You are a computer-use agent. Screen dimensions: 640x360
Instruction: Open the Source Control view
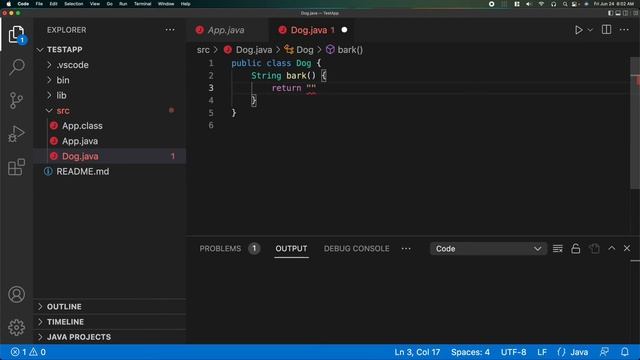(x=16, y=100)
